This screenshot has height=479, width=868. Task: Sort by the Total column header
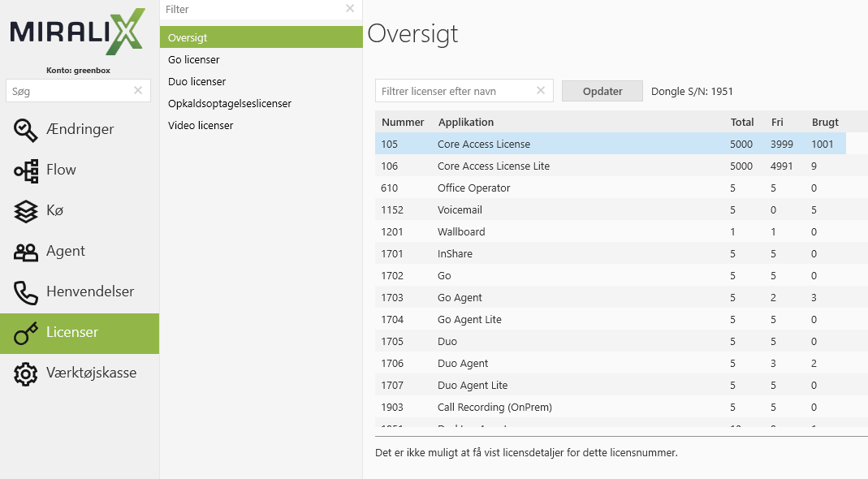pyautogui.click(x=742, y=123)
